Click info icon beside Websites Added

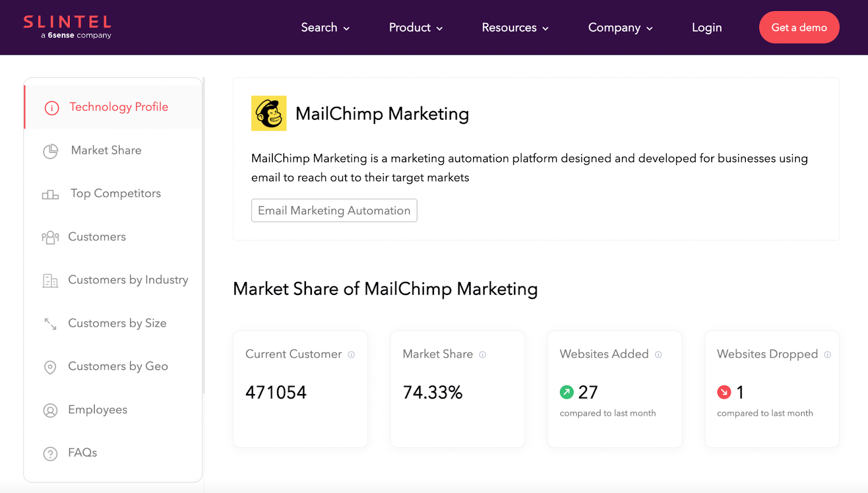658,355
